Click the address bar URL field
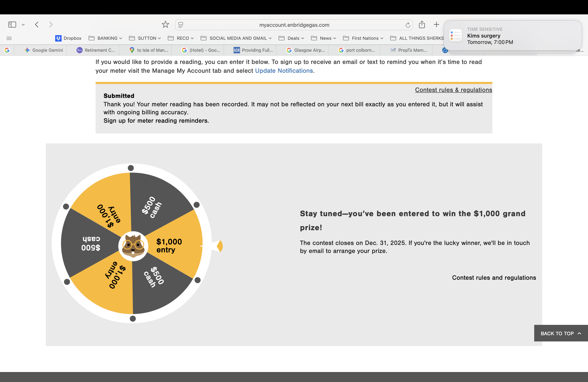588x382 pixels. tap(294, 25)
